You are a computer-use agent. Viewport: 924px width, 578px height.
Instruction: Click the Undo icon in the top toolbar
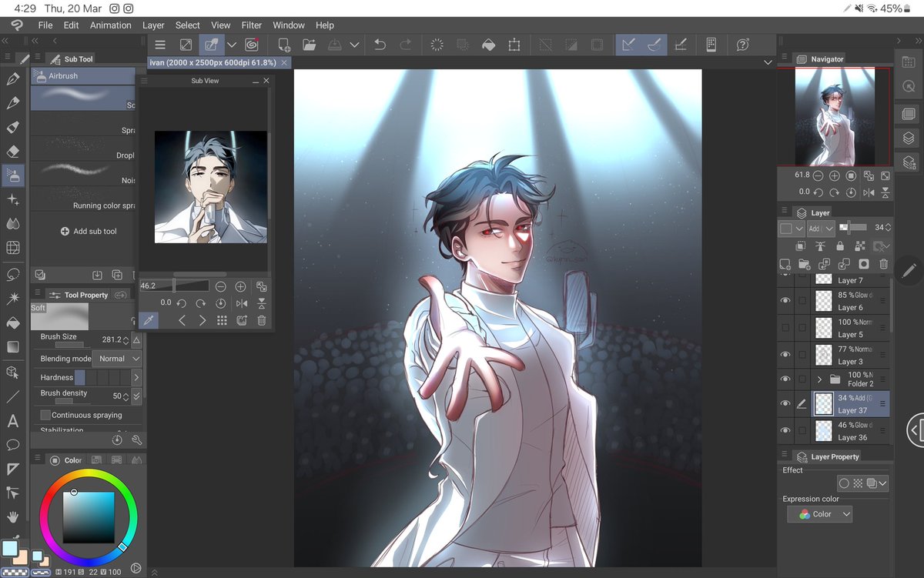[379, 45]
